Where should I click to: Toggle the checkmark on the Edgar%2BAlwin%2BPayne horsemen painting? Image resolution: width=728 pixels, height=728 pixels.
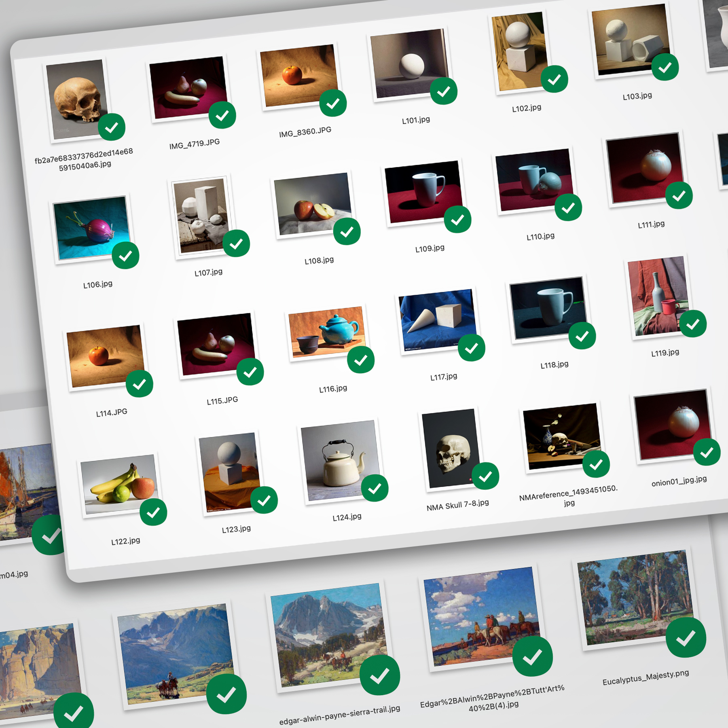click(533, 656)
